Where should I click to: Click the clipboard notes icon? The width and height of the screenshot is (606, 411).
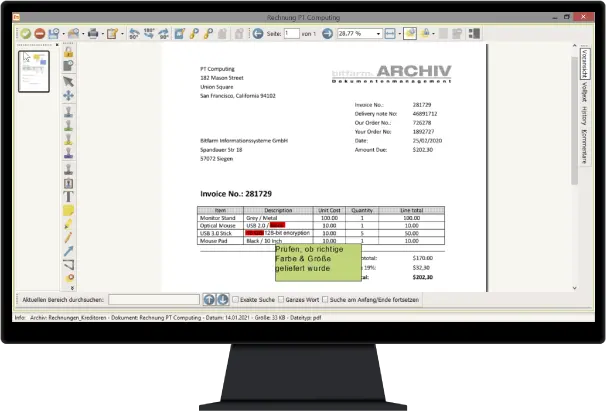(x=112, y=34)
